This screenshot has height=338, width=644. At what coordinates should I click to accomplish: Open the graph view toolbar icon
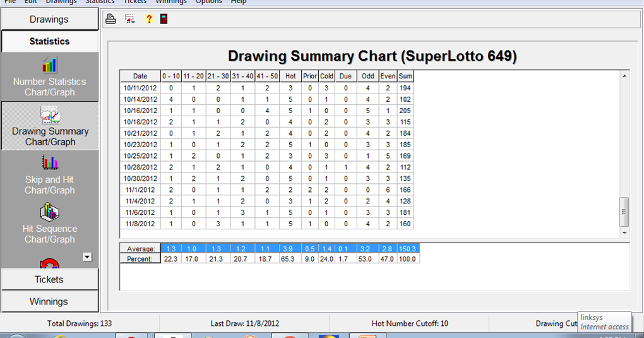pos(130,19)
